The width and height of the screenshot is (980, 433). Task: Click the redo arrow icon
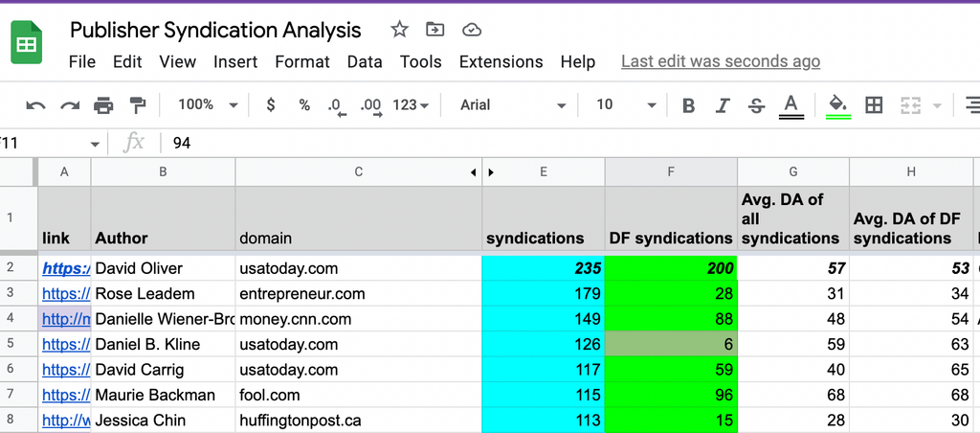(70, 105)
